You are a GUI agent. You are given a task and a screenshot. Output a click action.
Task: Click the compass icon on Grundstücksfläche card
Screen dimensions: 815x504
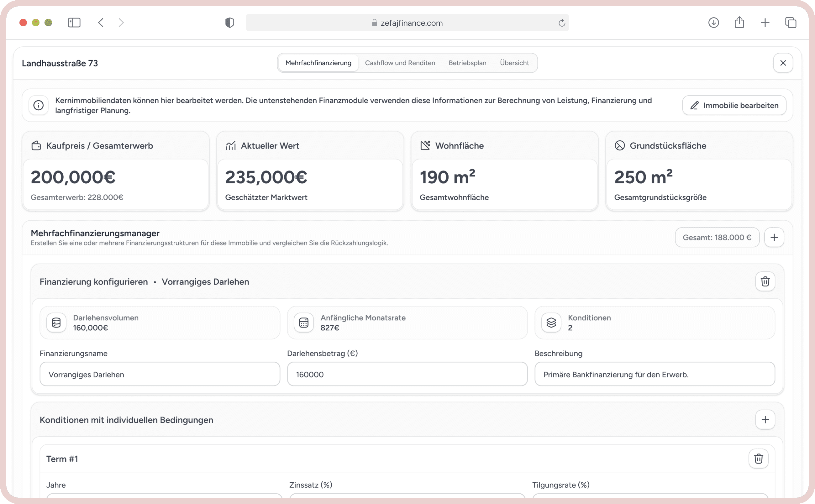620,145
